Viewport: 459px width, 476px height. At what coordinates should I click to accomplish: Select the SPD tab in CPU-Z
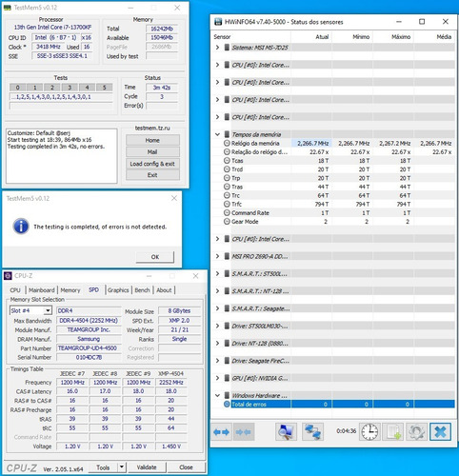tap(93, 289)
